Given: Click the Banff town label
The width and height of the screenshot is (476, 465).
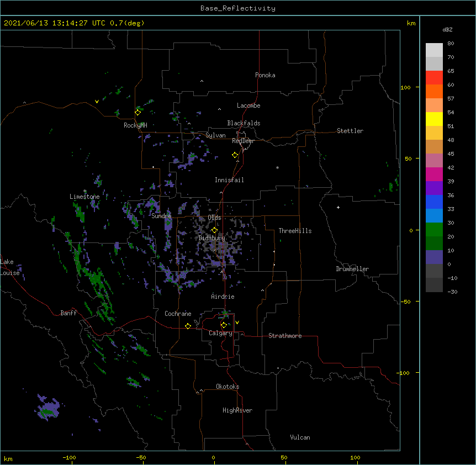Looking at the screenshot, I should 68,313.
